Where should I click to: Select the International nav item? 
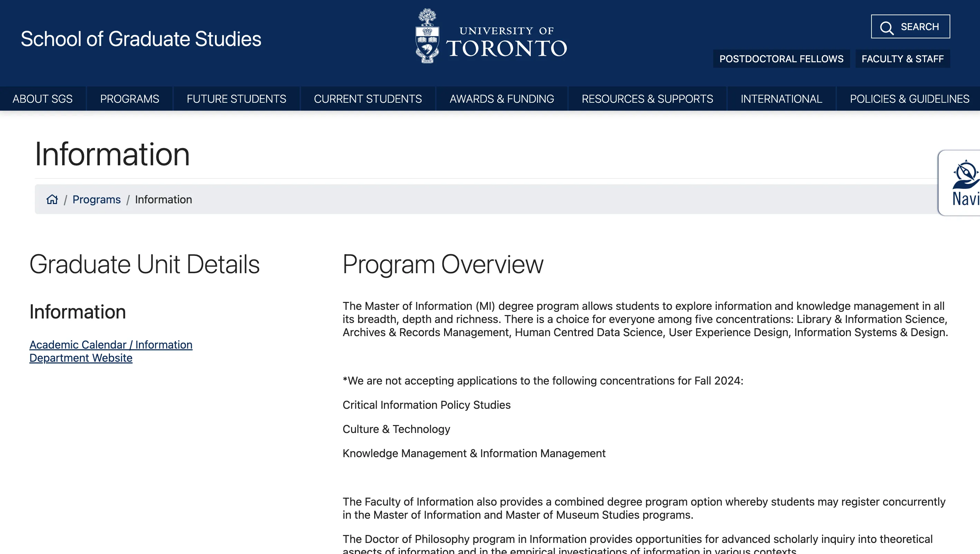pos(781,99)
